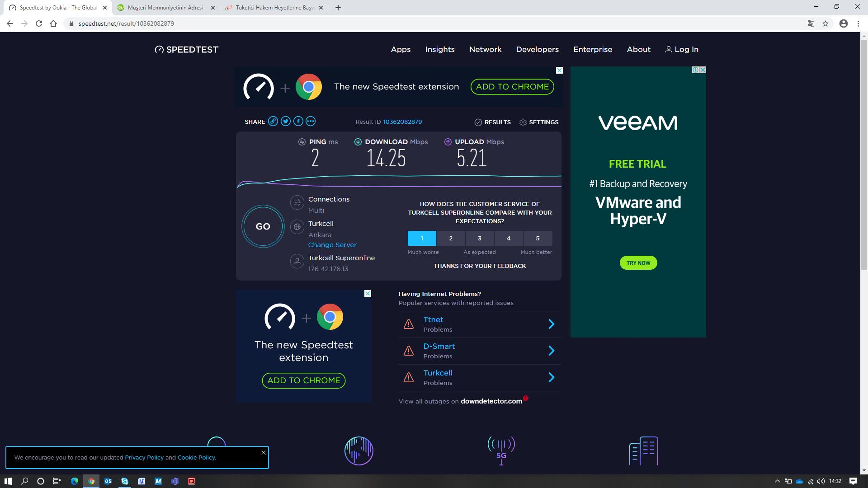Copy result link via share link icon
Image resolution: width=868 pixels, height=488 pixels.
(x=273, y=121)
